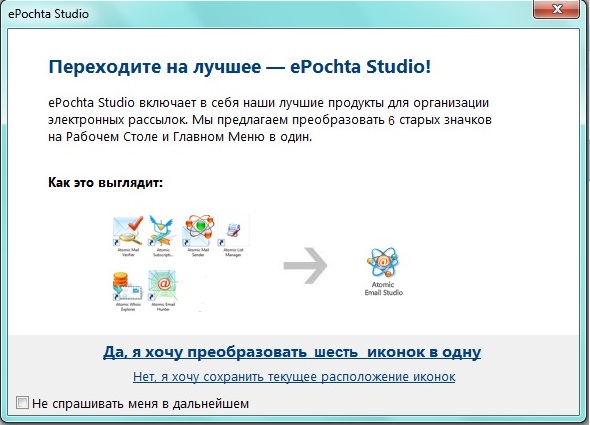Click the Atomic Mail Sender icon
Viewport: 590px width, 425px height.
pos(199,230)
